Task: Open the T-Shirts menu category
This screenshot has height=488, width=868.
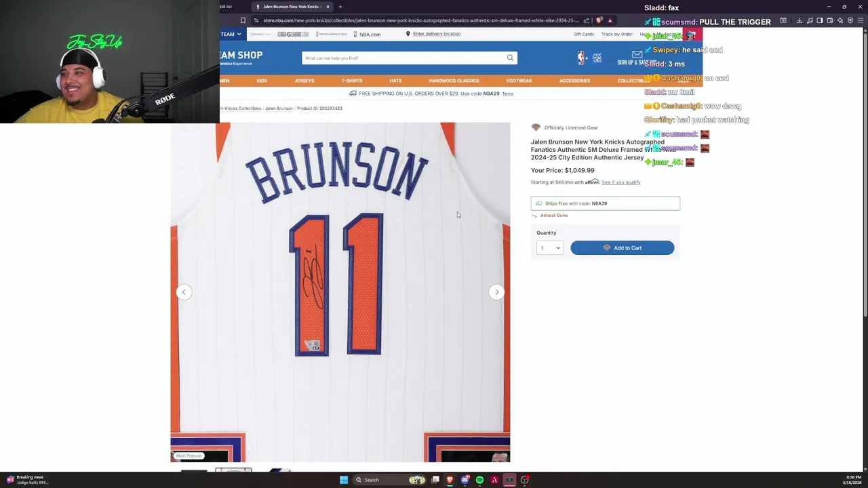Action: [352, 81]
